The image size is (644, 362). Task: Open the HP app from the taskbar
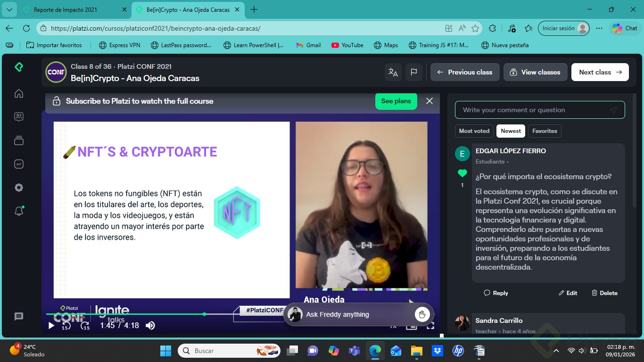458,351
